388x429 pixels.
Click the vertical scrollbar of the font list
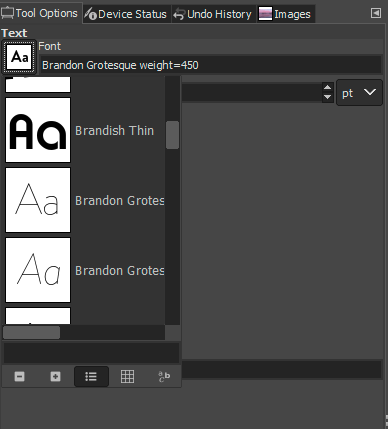[172, 135]
